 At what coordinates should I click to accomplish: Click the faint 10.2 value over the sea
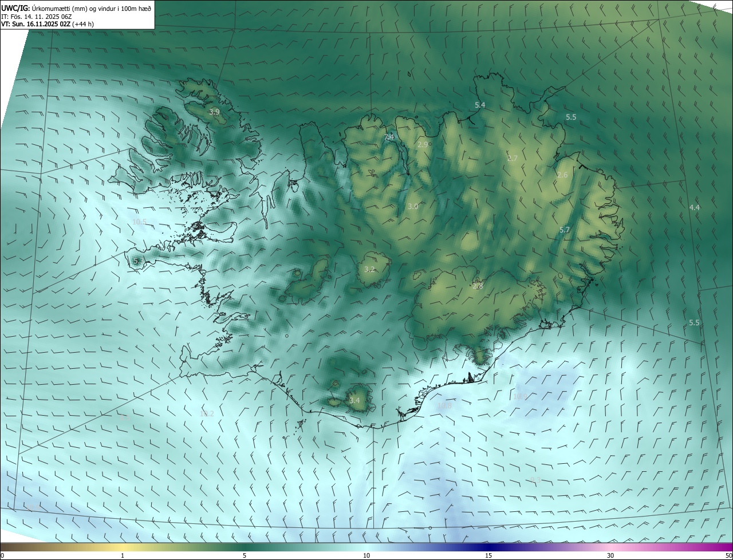[x=207, y=413]
